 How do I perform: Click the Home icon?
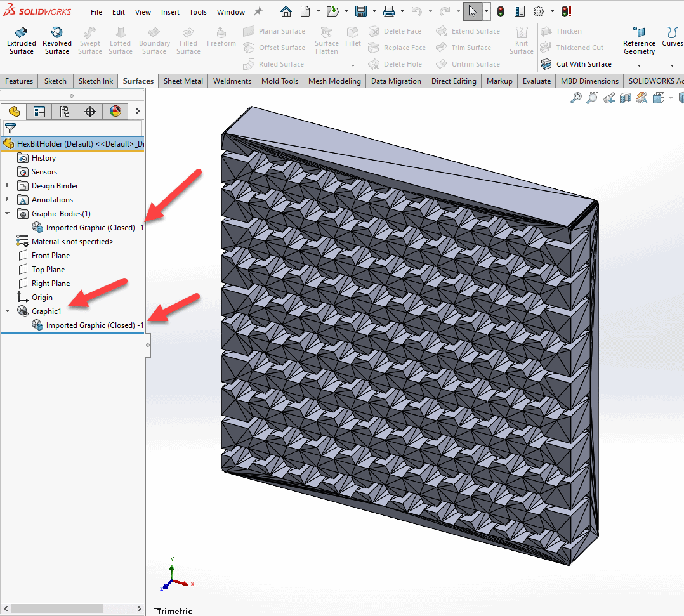pyautogui.click(x=286, y=12)
